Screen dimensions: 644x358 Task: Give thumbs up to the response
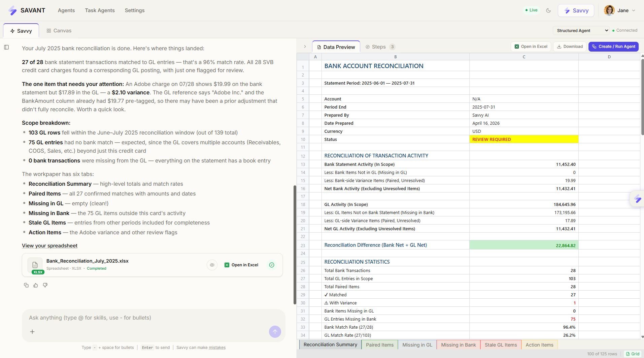pos(36,285)
